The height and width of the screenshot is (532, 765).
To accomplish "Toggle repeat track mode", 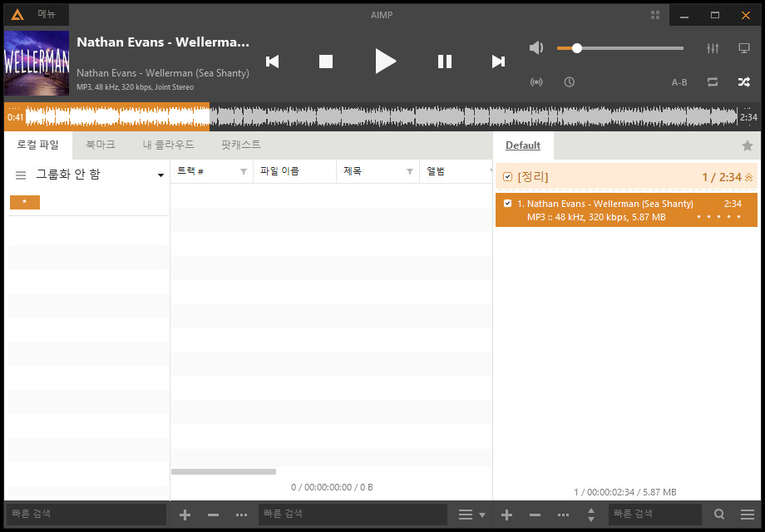I will click(713, 82).
